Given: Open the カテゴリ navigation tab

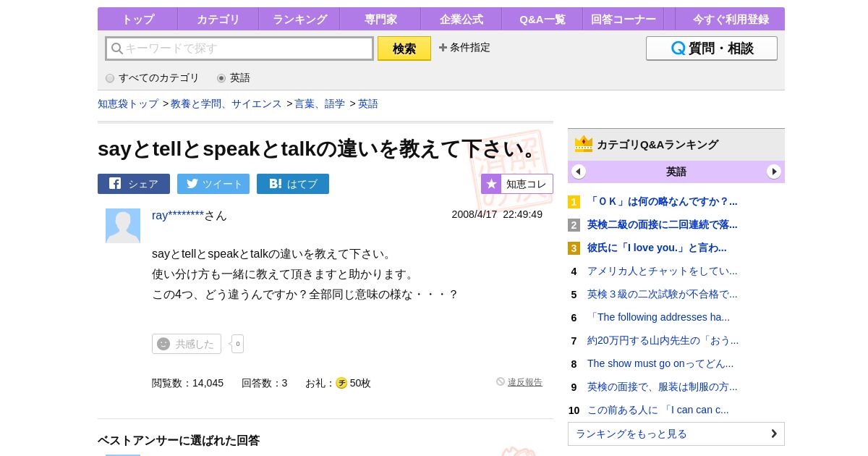Looking at the screenshot, I should [x=218, y=20].
